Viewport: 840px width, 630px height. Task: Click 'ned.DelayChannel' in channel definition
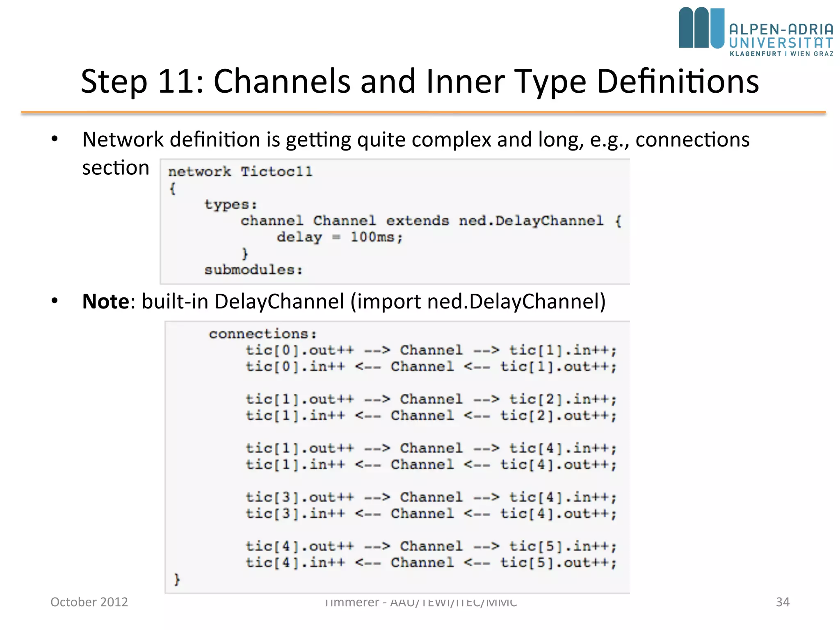pos(531,221)
